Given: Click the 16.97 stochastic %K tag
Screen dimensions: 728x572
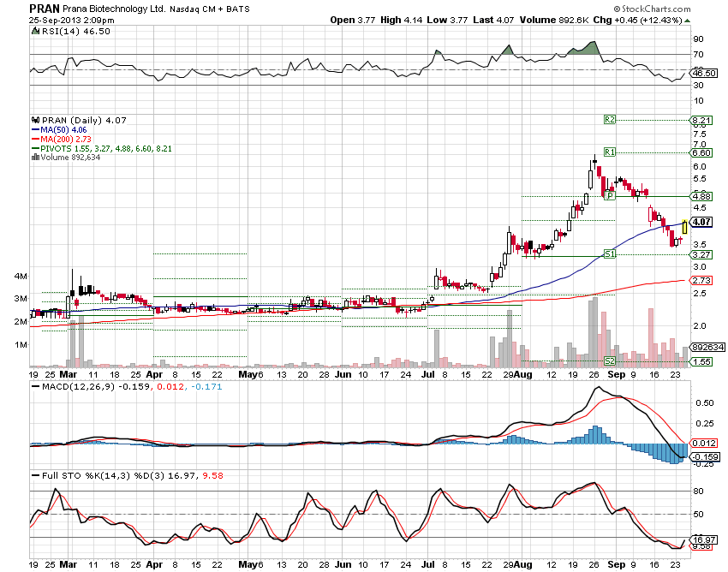Looking at the screenshot, I should 704,539.
